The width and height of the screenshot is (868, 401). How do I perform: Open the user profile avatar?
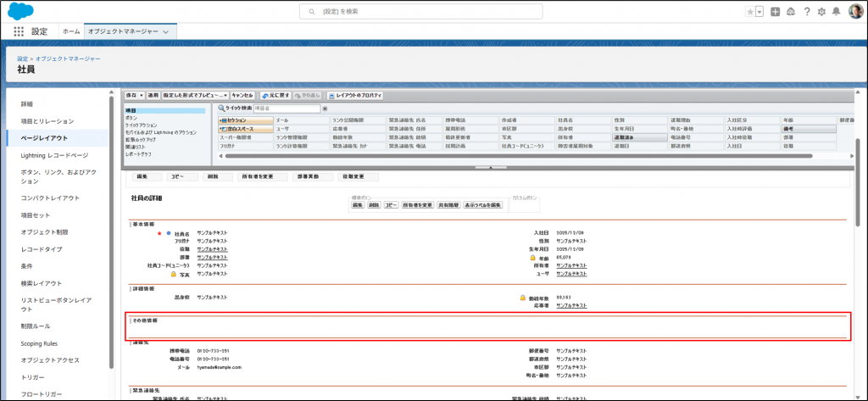click(x=854, y=11)
